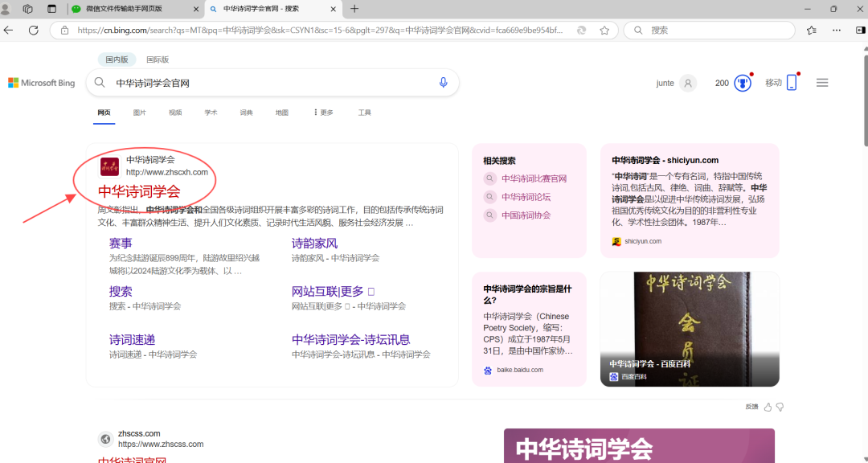
Task: Click related search 中国诗词协会
Action: click(x=526, y=215)
